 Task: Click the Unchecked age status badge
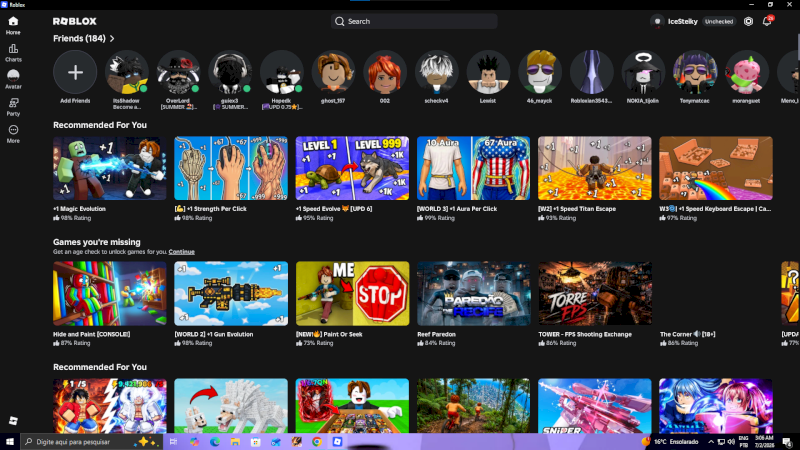719,21
